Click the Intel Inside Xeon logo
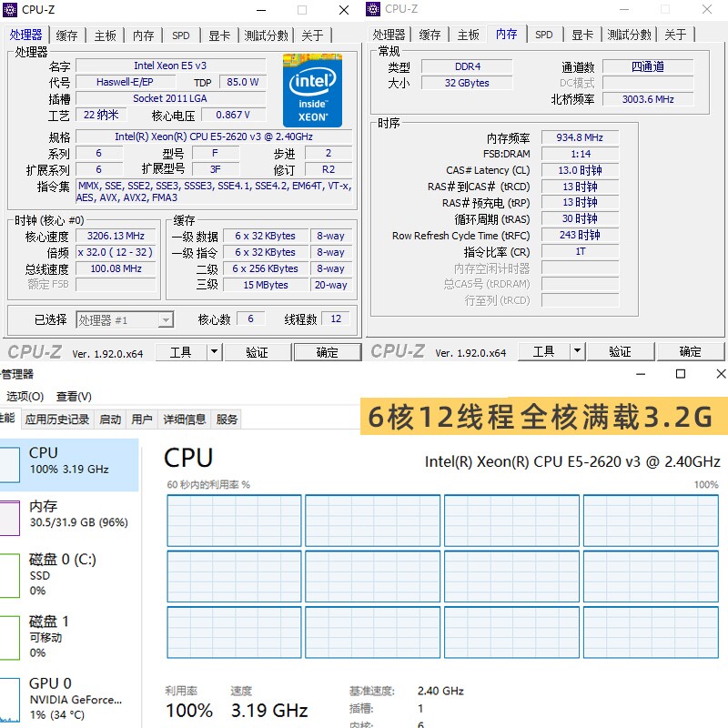 (x=312, y=90)
